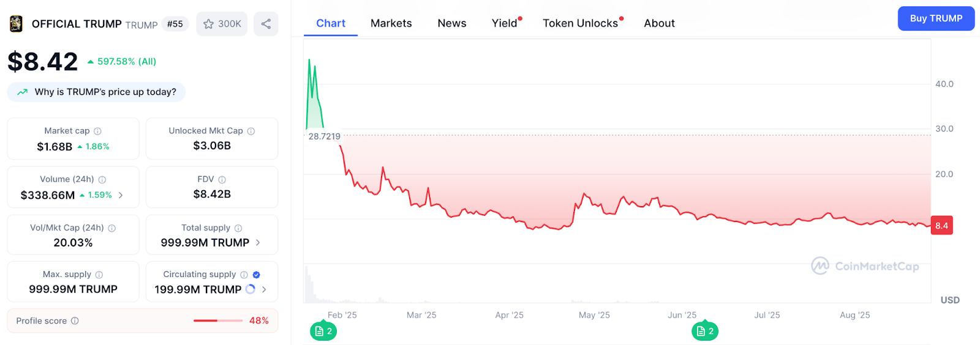Click the $338.66M volume value
This screenshot has height=345, width=980.
pos(48,195)
